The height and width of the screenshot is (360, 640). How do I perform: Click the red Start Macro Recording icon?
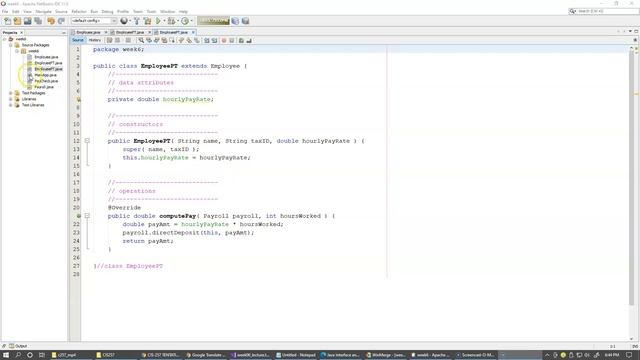[224, 40]
